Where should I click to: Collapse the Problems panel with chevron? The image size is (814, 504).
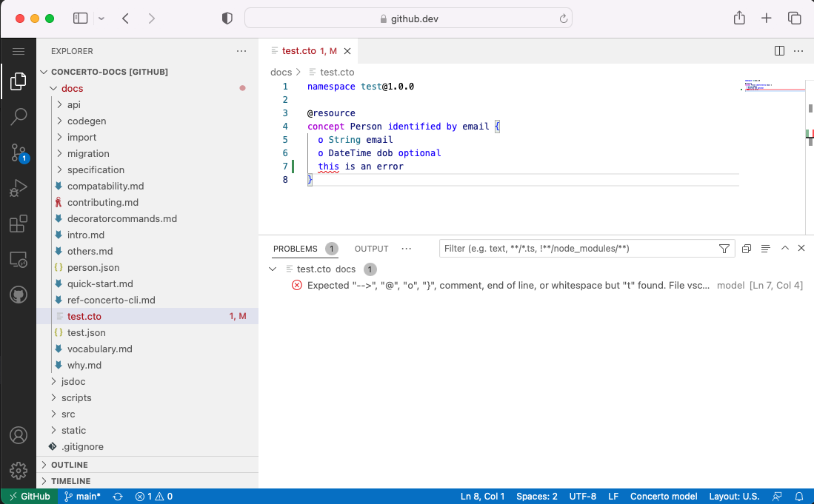tap(784, 248)
